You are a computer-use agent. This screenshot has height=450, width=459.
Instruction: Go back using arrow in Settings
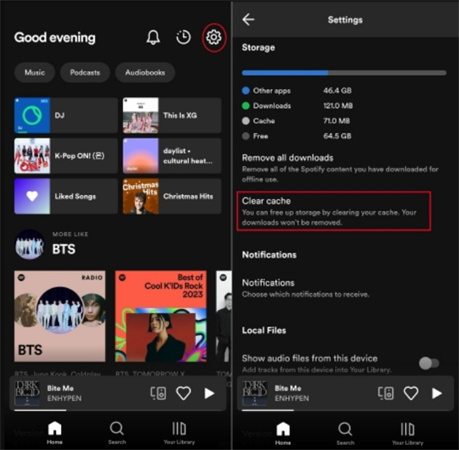(248, 20)
